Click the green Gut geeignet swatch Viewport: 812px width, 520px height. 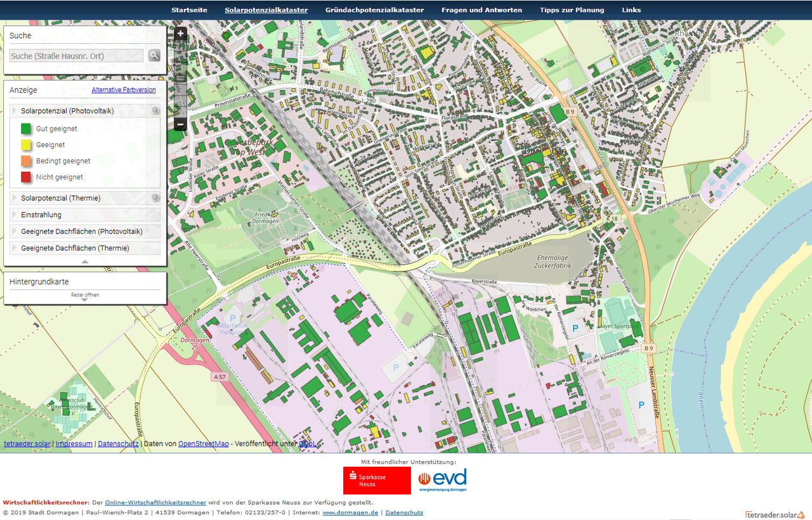[x=26, y=129]
